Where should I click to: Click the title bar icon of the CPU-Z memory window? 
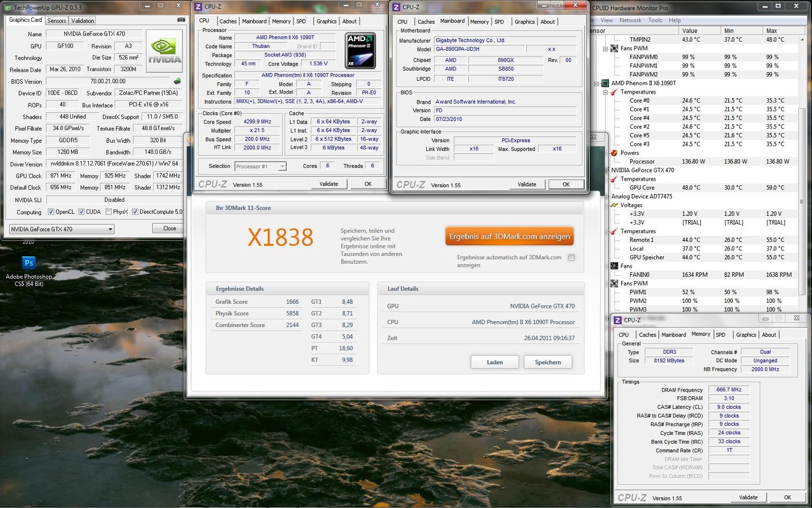tap(618, 320)
